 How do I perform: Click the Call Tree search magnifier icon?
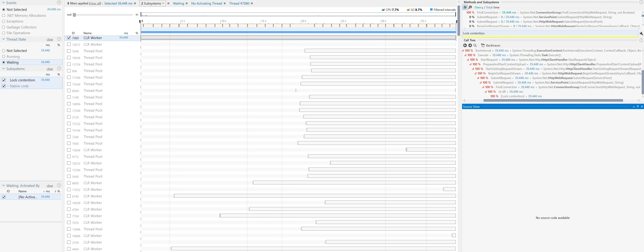(x=475, y=45)
